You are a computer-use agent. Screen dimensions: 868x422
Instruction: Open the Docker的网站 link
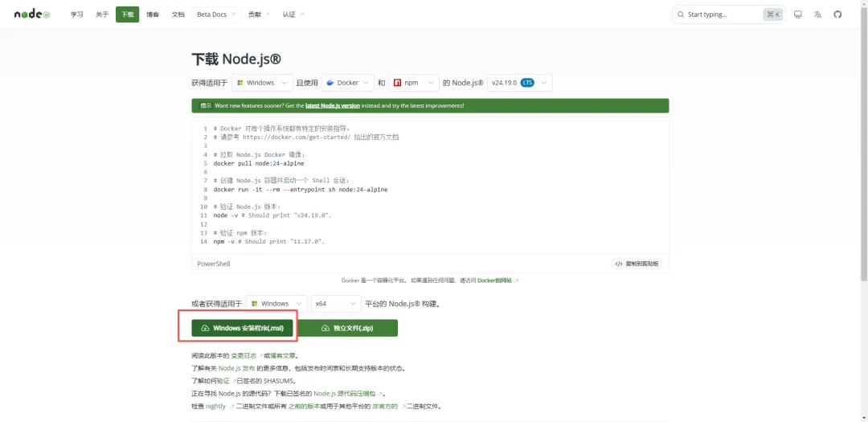click(494, 281)
